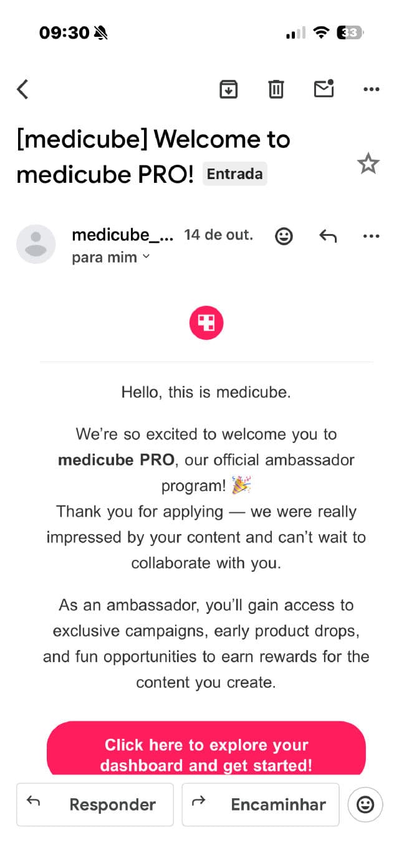Tap the email subject title

153,157
